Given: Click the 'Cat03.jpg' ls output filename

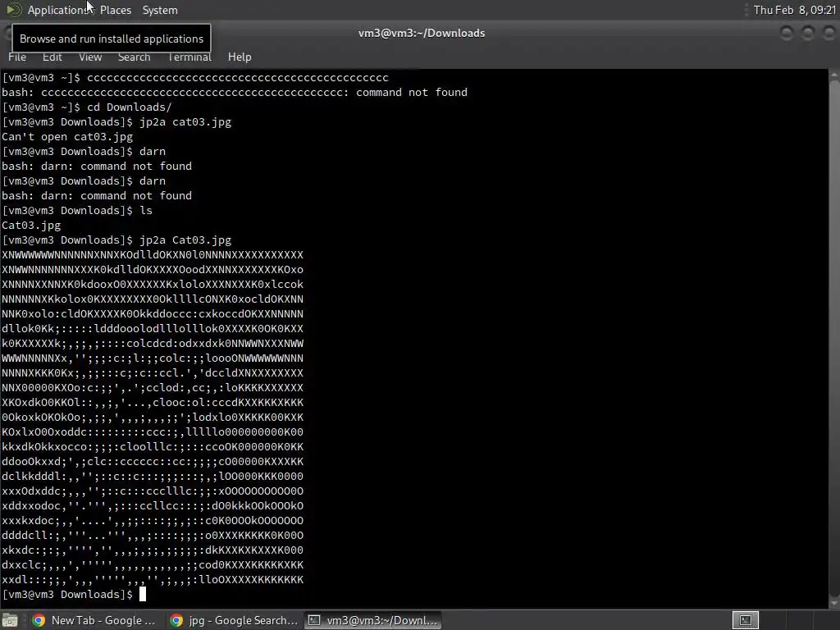Looking at the screenshot, I should click(x=31, y=226).
